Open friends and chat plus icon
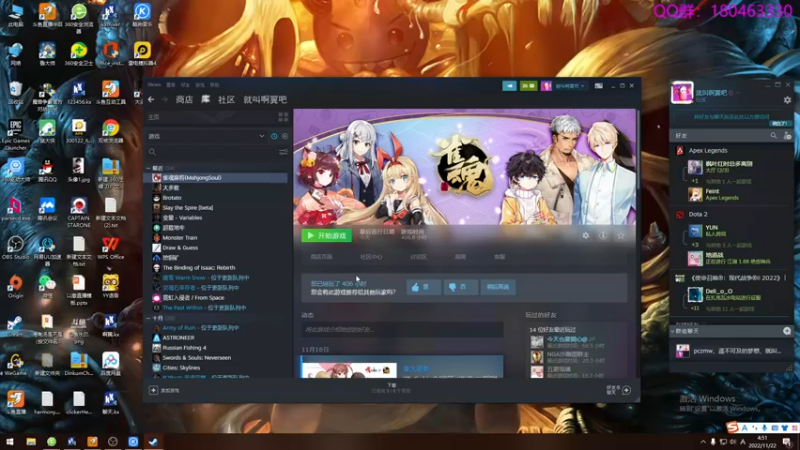Image resolution: width=800 pixels, height=450 pixels. (627, 390)
